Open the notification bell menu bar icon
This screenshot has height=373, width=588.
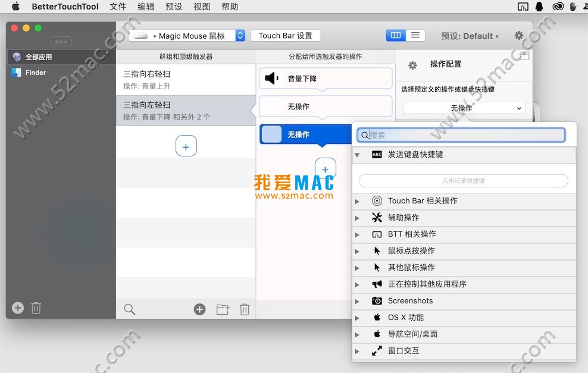pos(539,7)
